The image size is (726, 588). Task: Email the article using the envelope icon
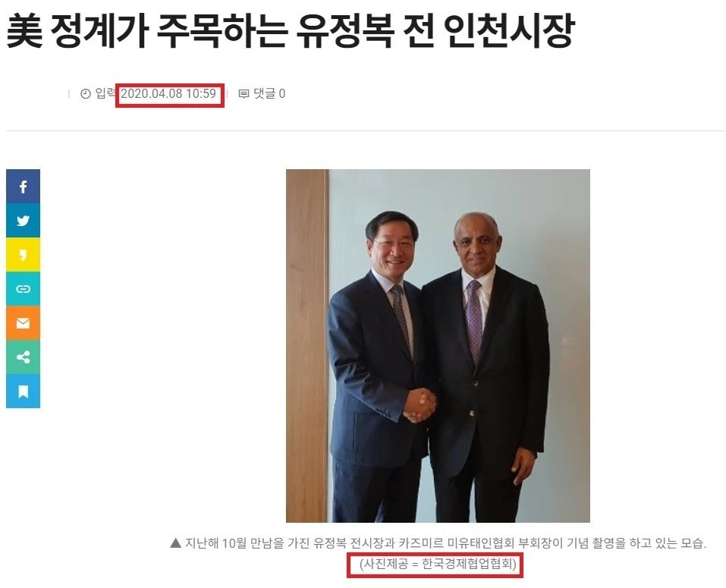[24, 323]
